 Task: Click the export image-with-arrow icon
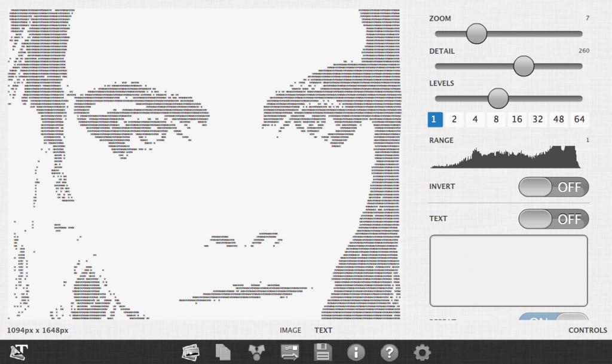click(x=290, y=352)
